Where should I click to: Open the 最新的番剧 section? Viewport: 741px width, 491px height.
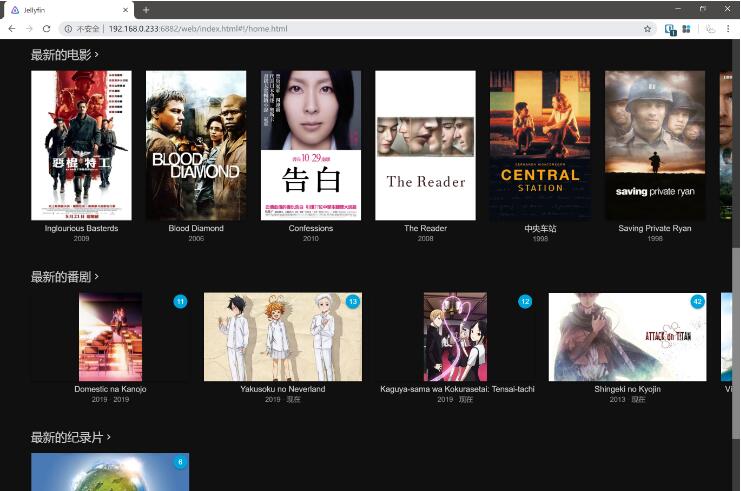coord(64,277)
